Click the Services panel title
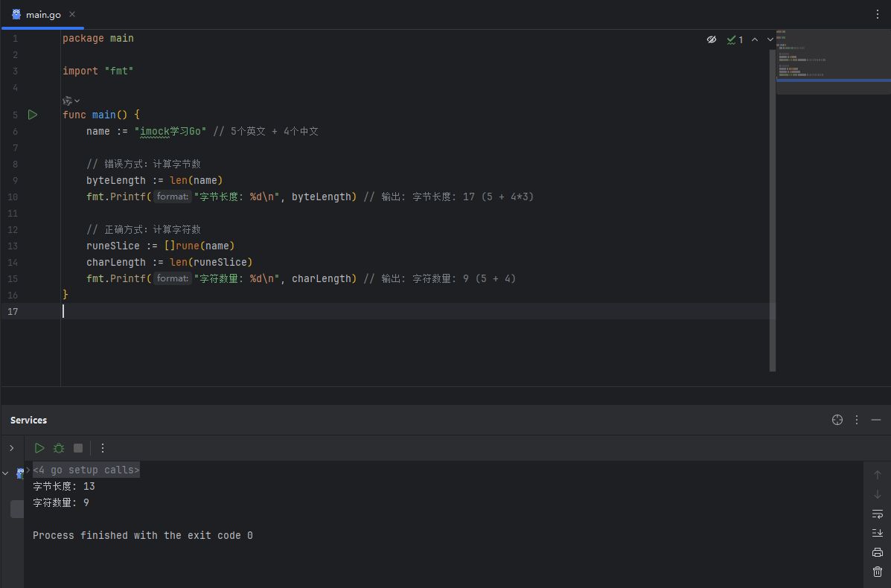Image resolution: width=891 pixels, height=588 pixels. point(28,420)
